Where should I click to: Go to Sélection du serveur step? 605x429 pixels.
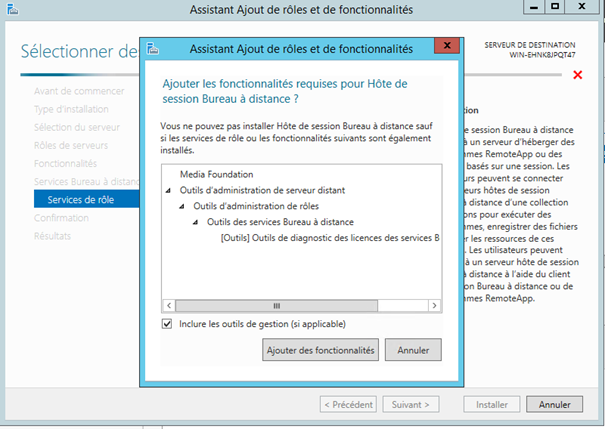point(76,127)
